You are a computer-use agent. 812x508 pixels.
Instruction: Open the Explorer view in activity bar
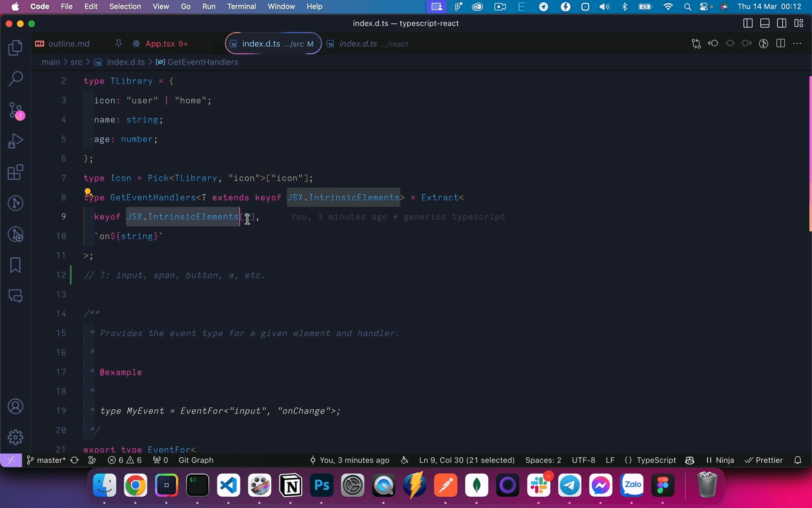pos(16,48)
